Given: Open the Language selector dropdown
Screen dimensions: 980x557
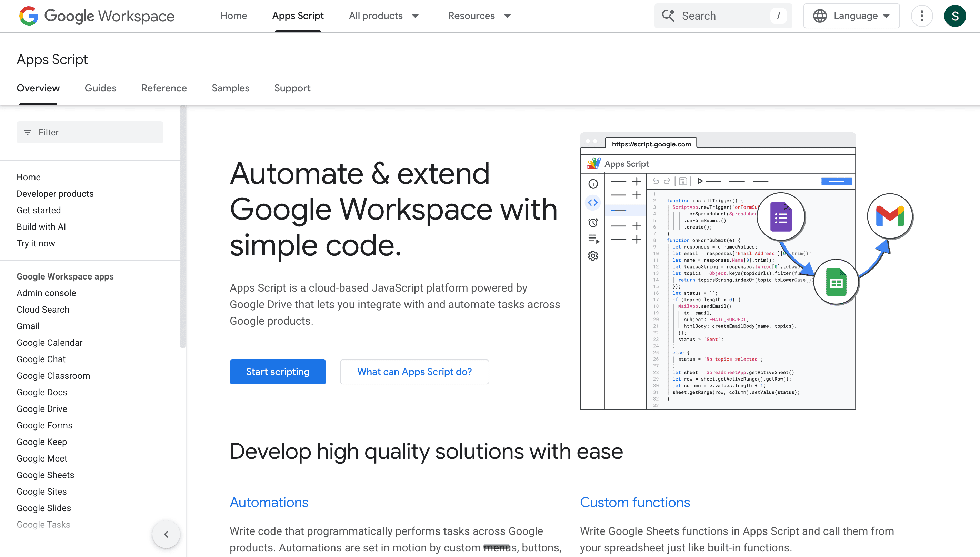Looking at the screenshot, I should tap(851, 16).
